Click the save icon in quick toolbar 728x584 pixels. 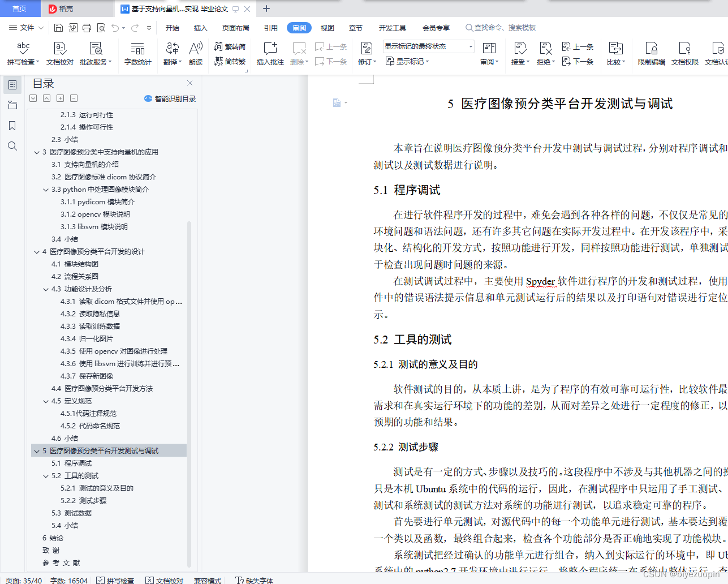click(x=58, y=28)
